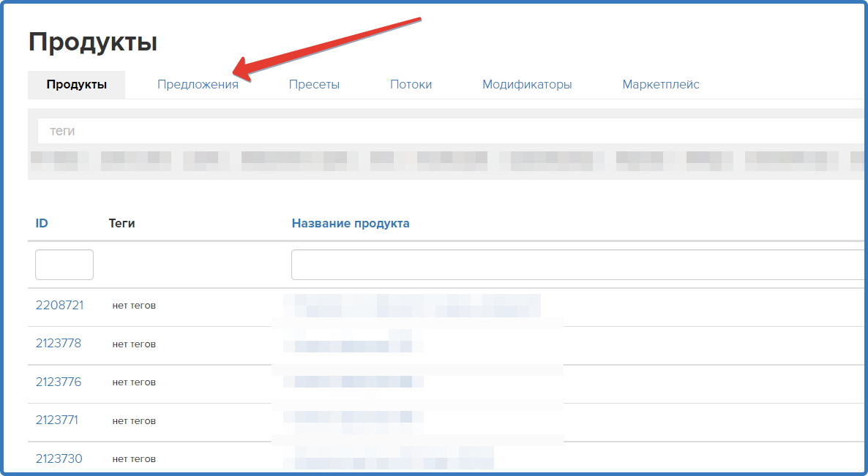
Task: Open product ID 2123776
Action: pyautogui.click(x=58, y=382)
